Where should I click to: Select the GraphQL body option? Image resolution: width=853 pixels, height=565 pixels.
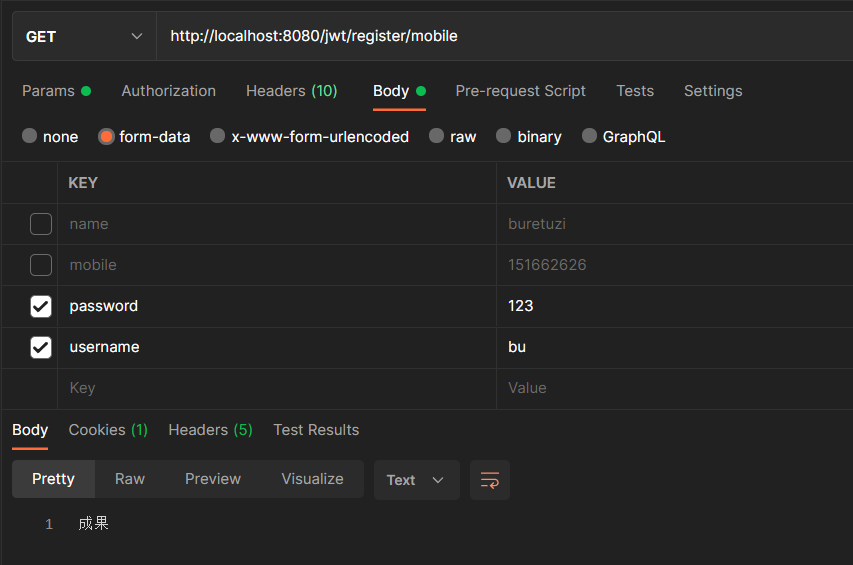coord(589,136)
